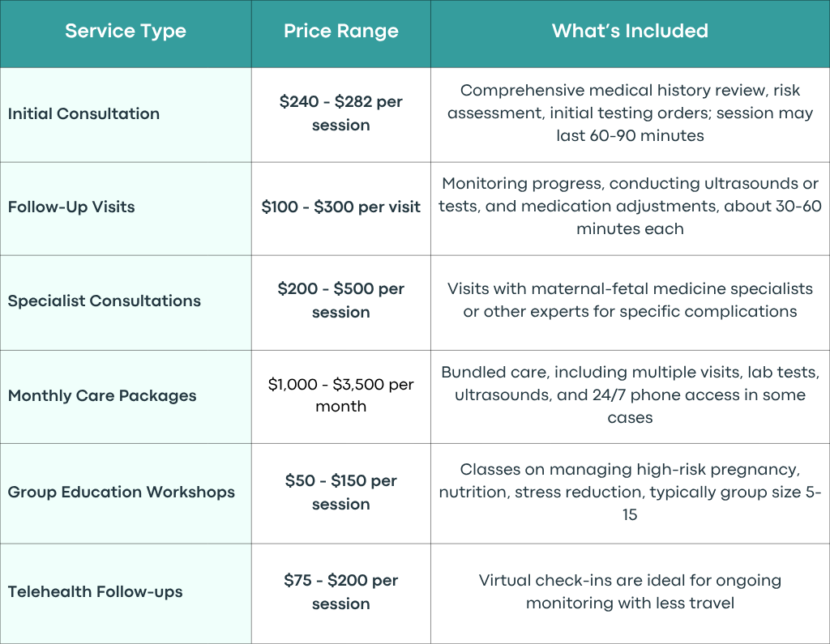The height and width of the screenshot is (644, 830).
Task: Select the Monthly Care Packages row label
Action: (x=102, y=396)
